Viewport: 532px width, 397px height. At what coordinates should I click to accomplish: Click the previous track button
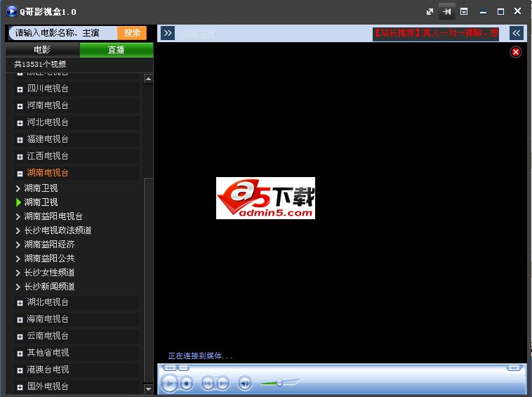pos(207,383)
